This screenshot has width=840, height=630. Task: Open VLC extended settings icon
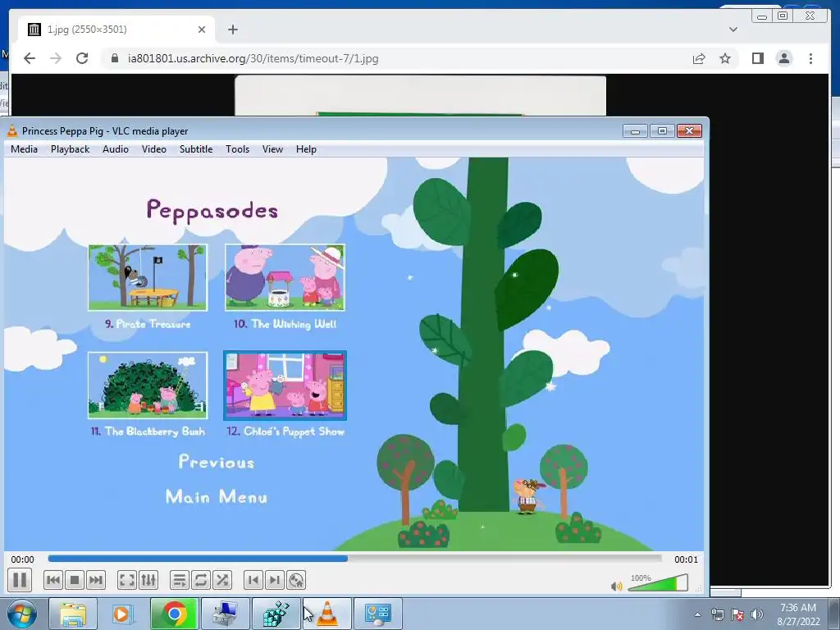point(148,580)
